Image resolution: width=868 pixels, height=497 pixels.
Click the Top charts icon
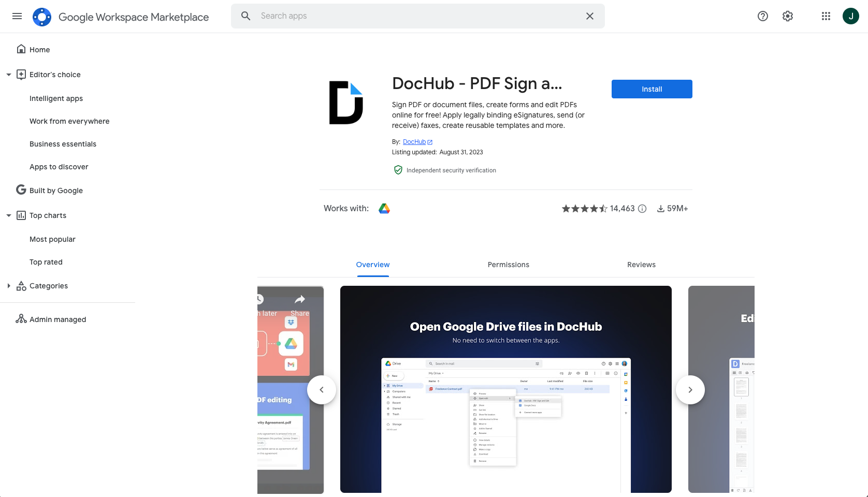[x=21, y=215]
